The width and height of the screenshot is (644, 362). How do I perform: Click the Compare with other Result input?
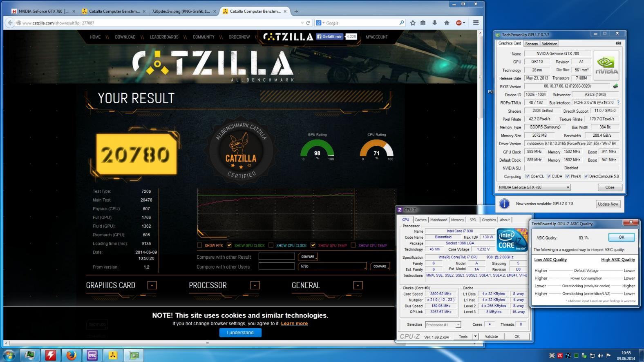[277, 256]
